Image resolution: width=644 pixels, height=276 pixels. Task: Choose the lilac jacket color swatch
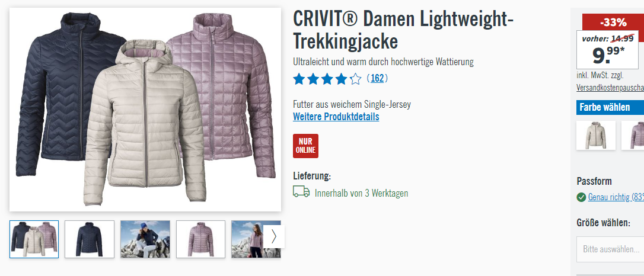point(633,135)
